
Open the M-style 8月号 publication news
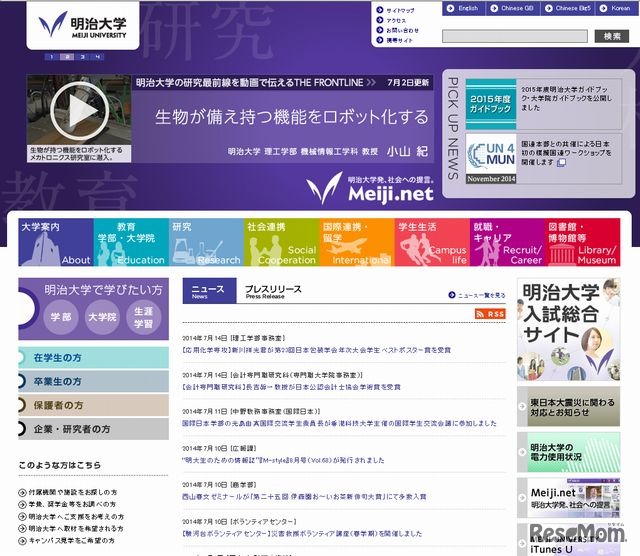coord(283,460)
